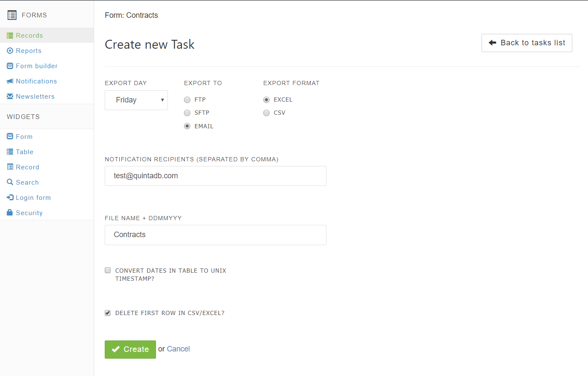Image resolution: width=588 pixels, height=376 pixels.
Task: Open the Login form widget link
Action: point(33,198)
